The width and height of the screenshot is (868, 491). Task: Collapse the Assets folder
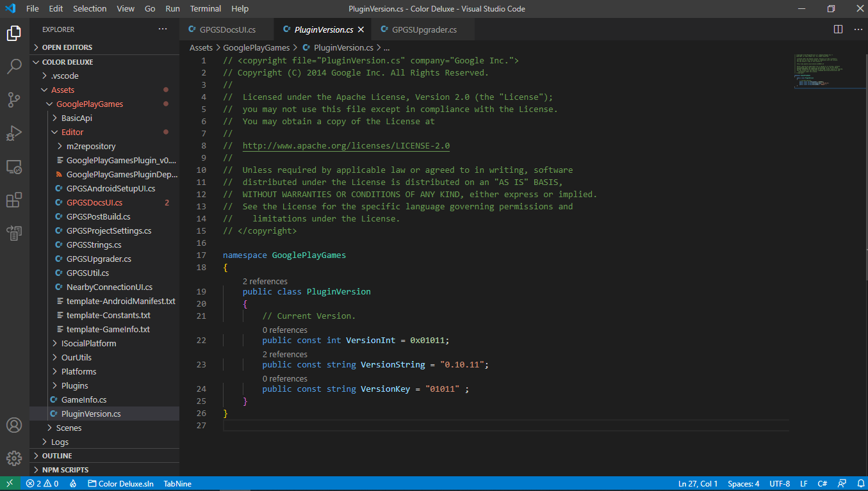(104, 90)
